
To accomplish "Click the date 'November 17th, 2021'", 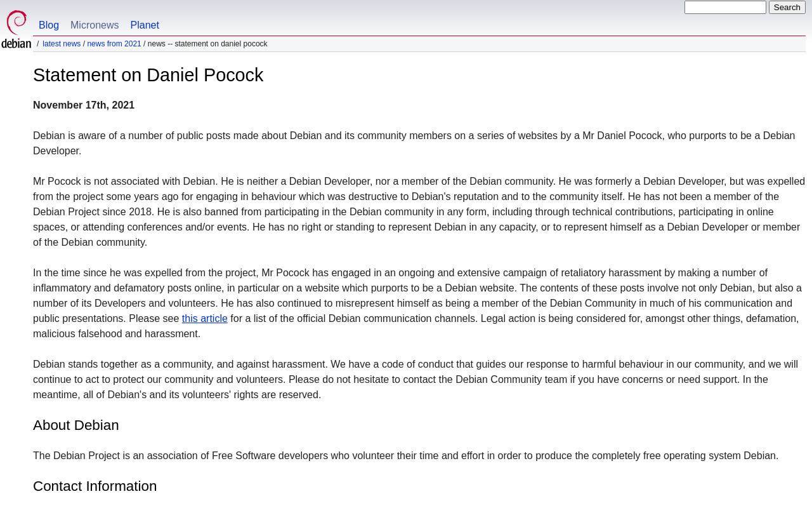I will click(x=84, y=105).
